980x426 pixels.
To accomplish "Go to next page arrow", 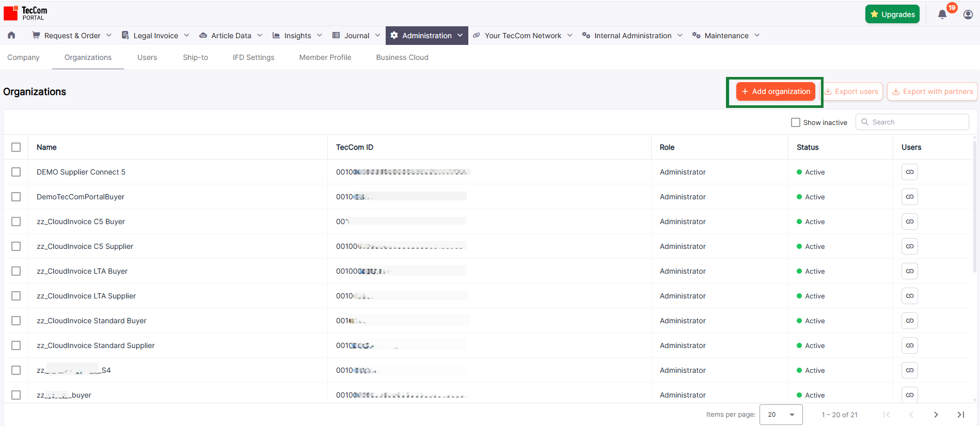I will click(936, 415).
